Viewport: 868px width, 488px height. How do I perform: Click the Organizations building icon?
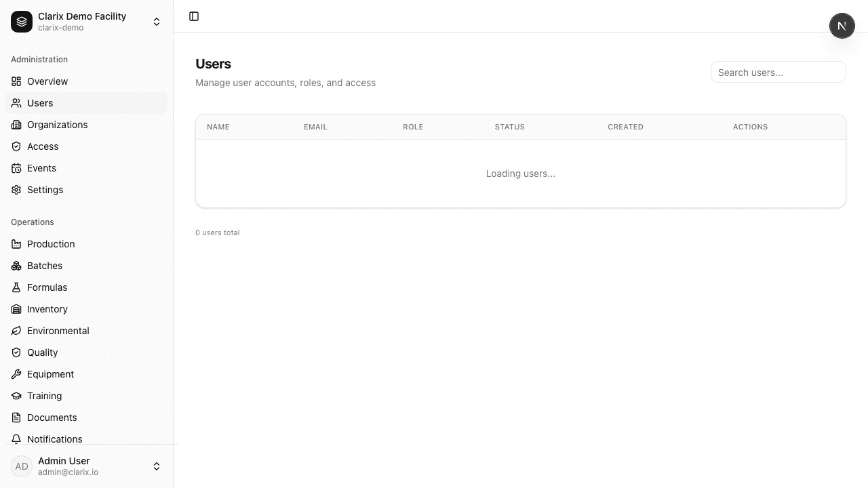coord(16,125)
